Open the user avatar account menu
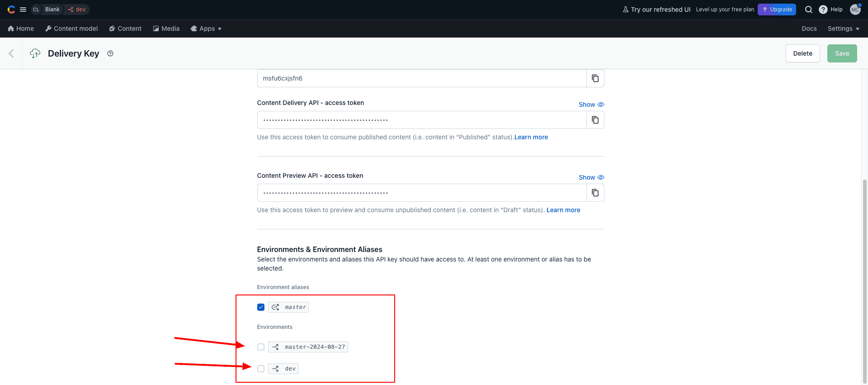 [855, 10]
